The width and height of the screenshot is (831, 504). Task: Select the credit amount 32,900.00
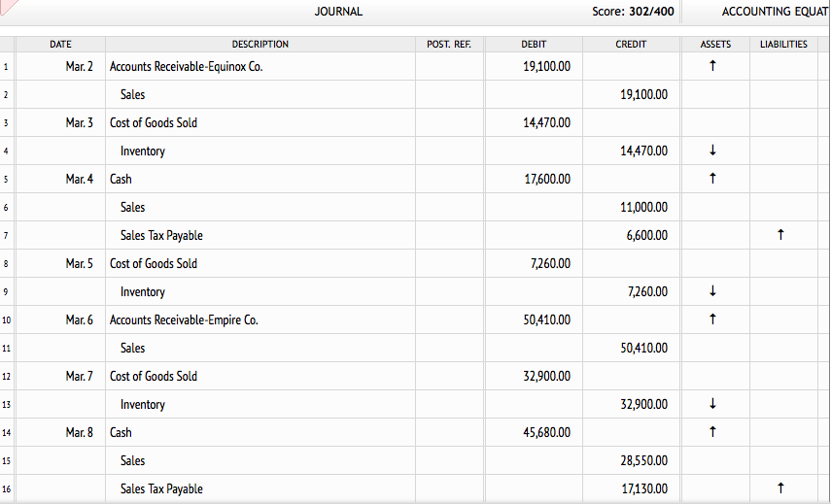(644, 405)
